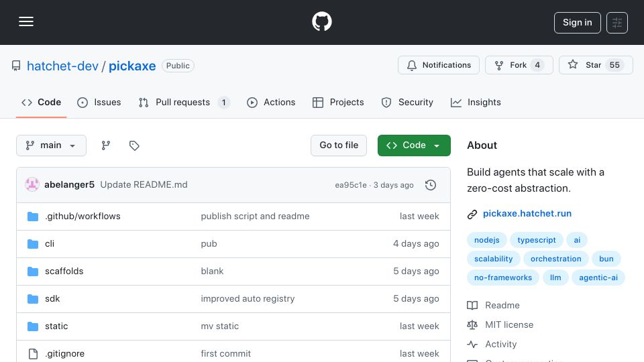Screen dimensions: 644x362
Task: Expand the green Code dropdown
Action: 414,145
